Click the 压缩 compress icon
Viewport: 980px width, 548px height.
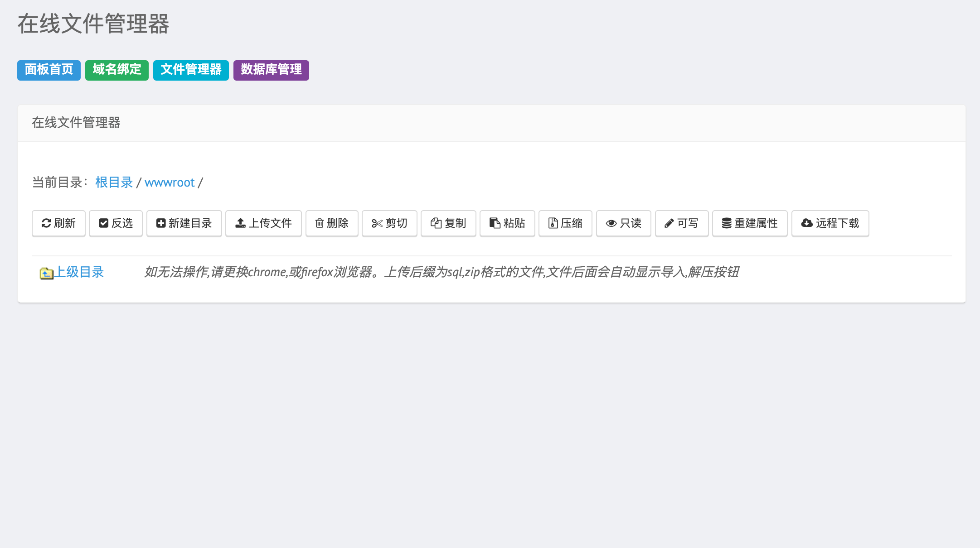point(565,223)
